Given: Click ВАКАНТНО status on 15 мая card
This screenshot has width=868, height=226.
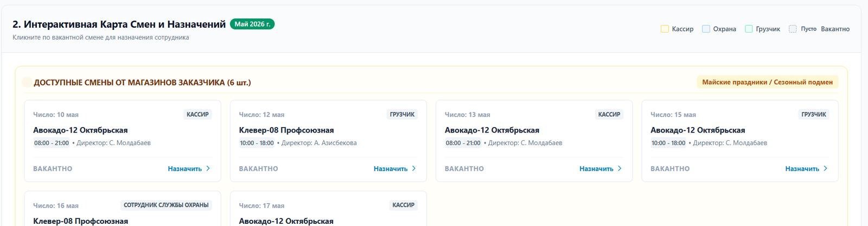Looking at the screenshot, I should click(670, 168).
